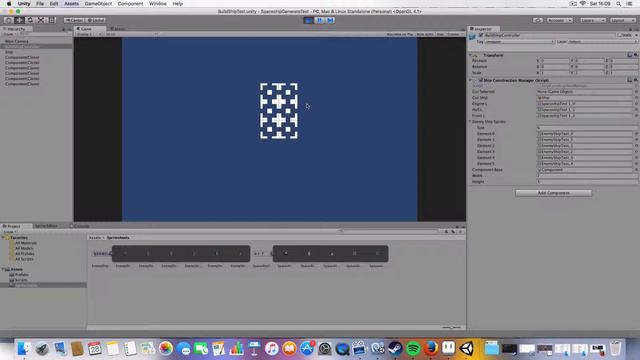Viewport: 640px width, 360px height.
Task: Click object picker for Component Base
Action: tap(636, 169)
